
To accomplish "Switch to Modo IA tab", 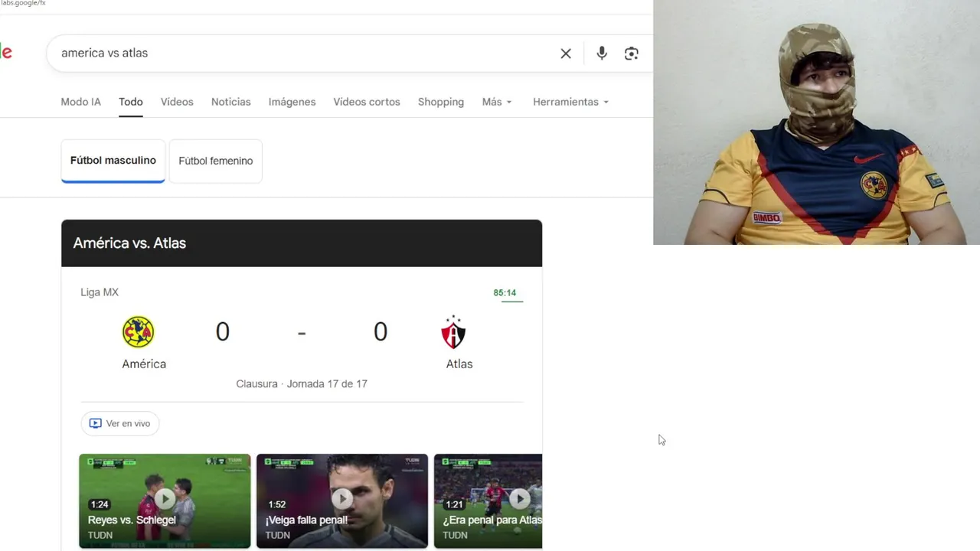I will pyautogui.click(x=80, y=102).
